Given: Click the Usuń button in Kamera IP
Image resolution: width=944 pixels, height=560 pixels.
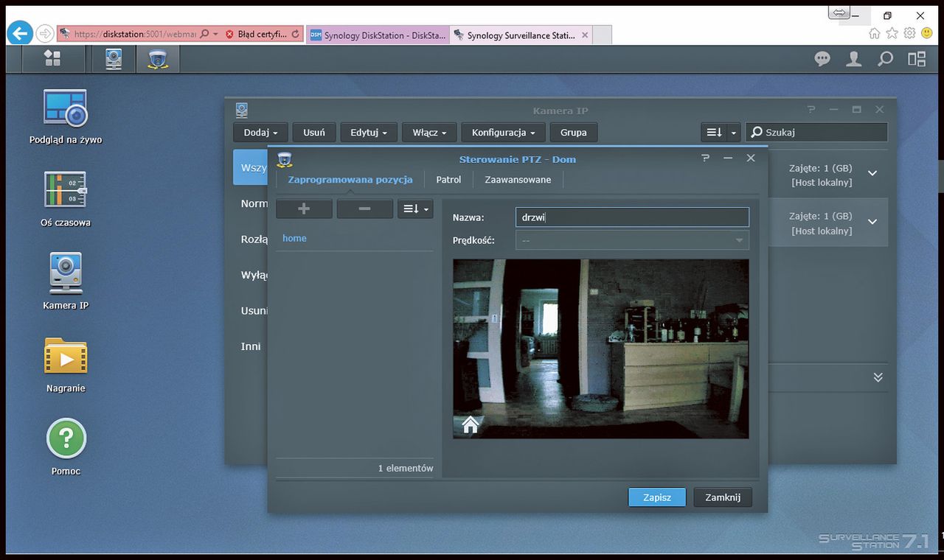Looking at the screenshot, I should coord(314,133).
